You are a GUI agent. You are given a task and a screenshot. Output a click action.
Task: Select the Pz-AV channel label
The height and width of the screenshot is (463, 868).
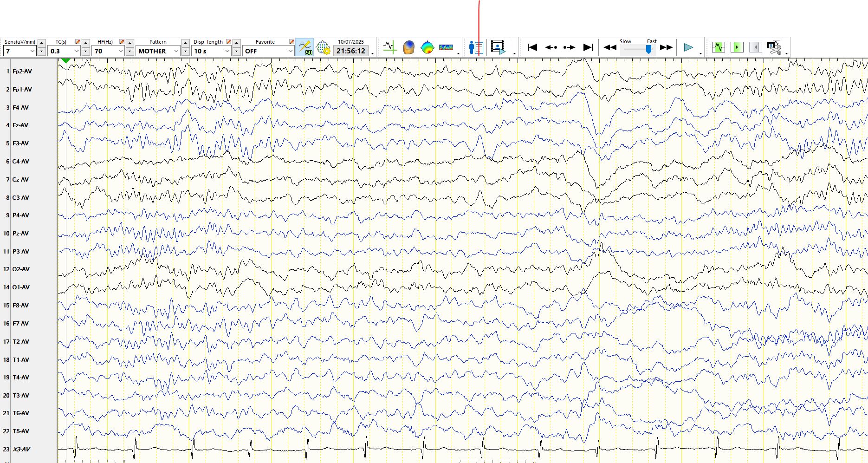[20, 234]
